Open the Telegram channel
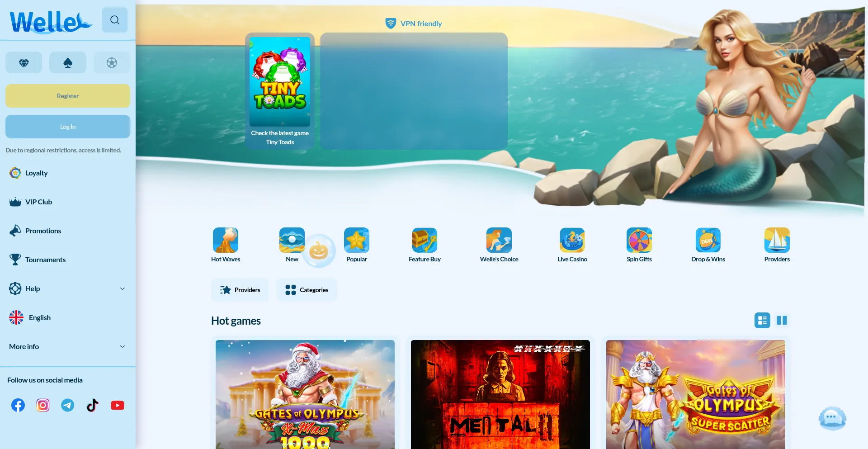 (68, 405)
